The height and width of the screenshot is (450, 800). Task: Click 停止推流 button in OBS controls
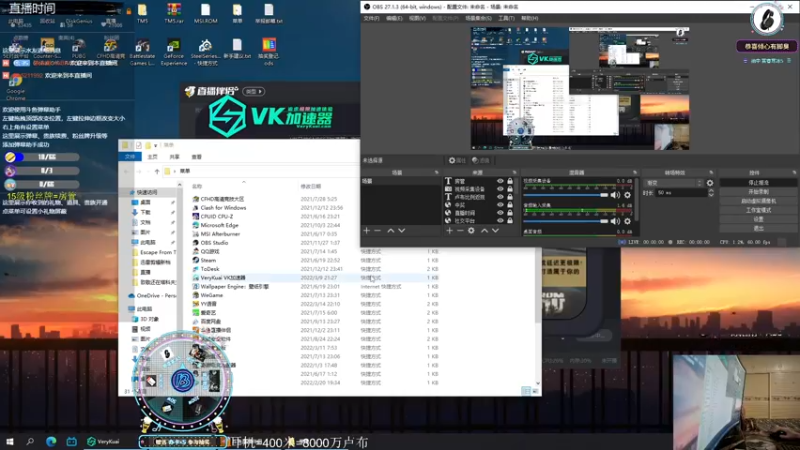coord(758,183)
